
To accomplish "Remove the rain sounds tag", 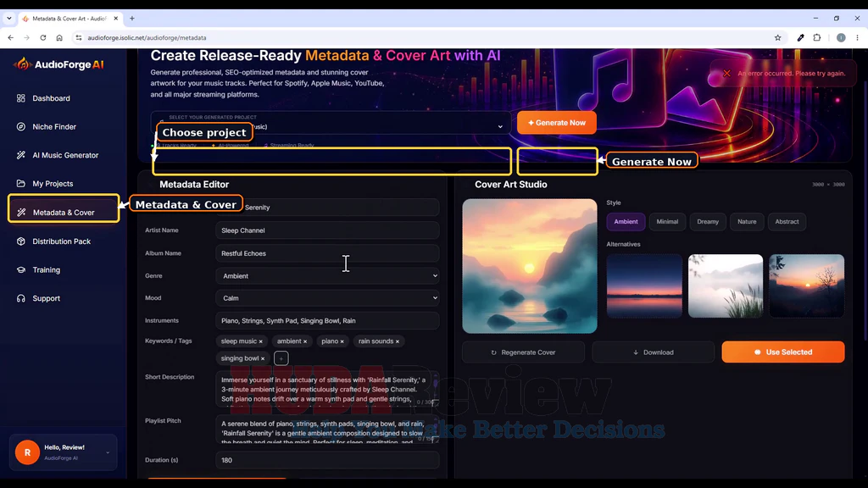I will click(x=398, y=341).
